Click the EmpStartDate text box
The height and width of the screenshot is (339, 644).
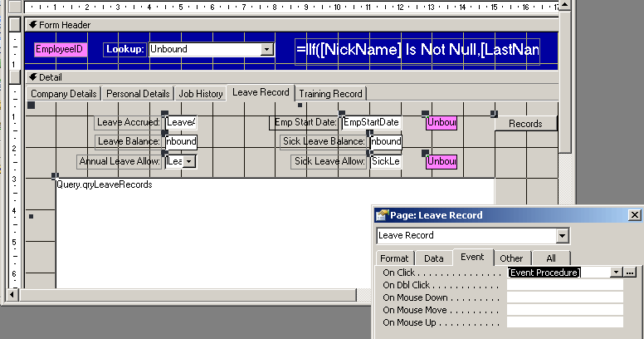371,122
